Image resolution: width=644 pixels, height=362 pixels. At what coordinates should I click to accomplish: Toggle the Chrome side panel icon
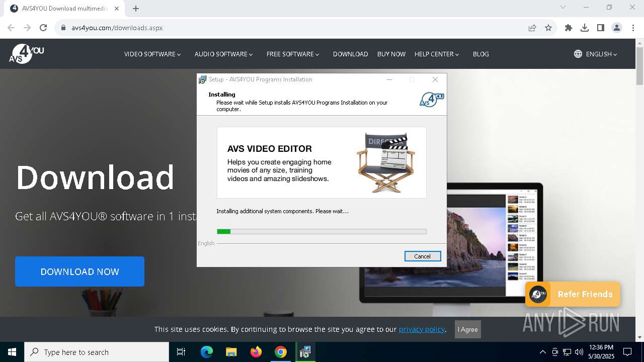point(601,28)
